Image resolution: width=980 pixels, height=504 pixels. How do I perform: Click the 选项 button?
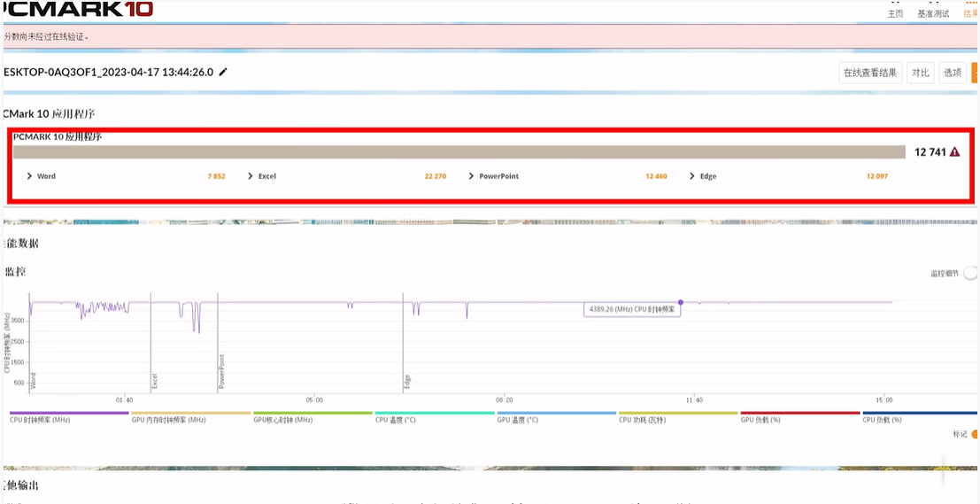953,73
